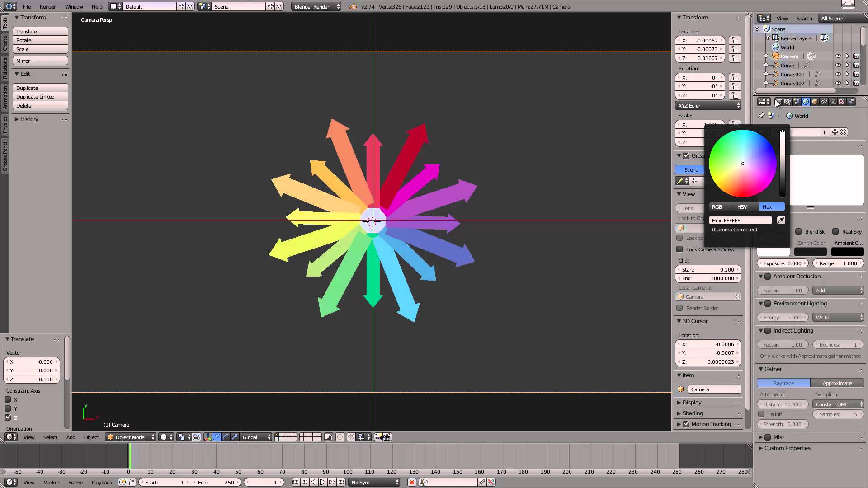
Task: Open the Render properties tab
Action: (779, 103)
